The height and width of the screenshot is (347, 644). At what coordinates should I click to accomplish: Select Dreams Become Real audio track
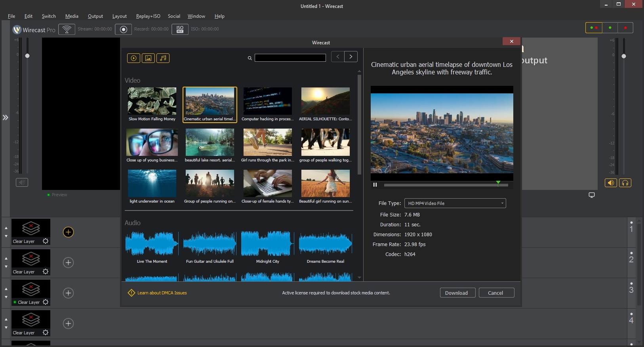click(x=326, y=248)
